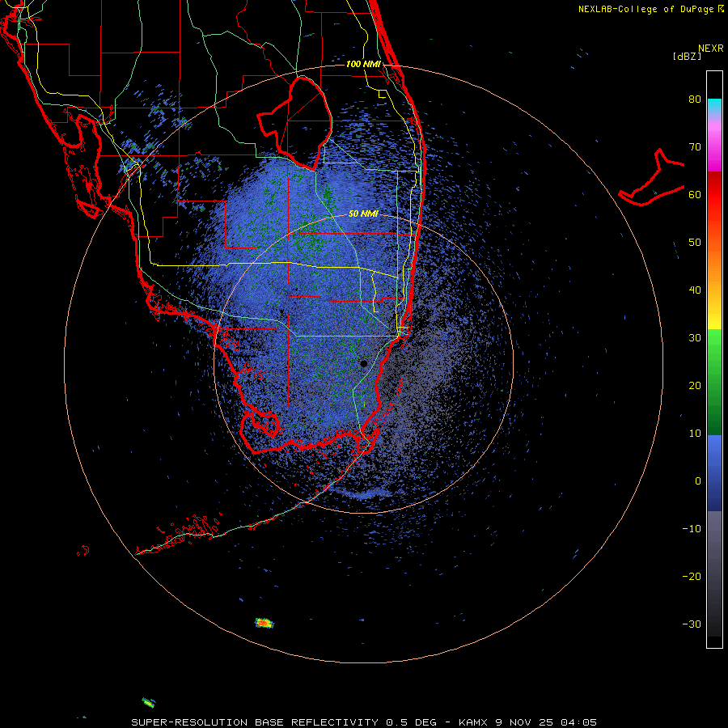Click the -30 value on the dBZ scale

click(692, 624)
